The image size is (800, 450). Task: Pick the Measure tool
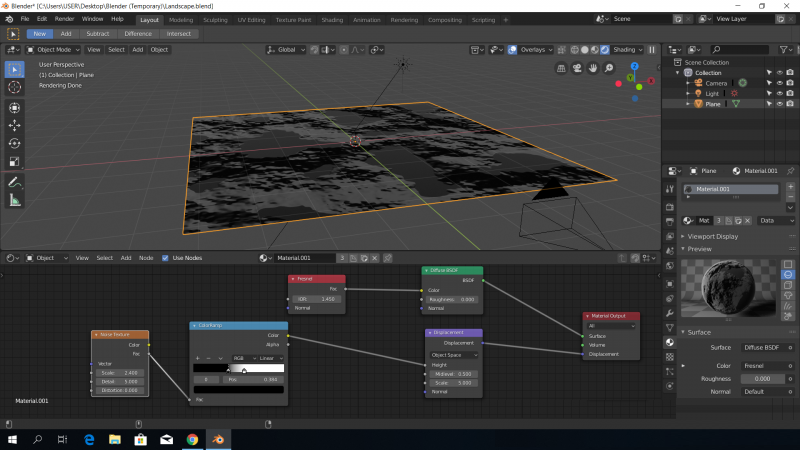(x=14, y=200)
